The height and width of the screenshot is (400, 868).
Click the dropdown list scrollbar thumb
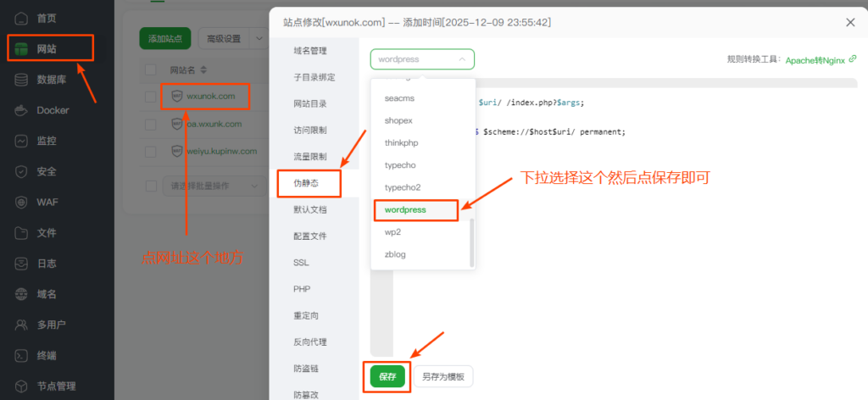pos(471,242)
